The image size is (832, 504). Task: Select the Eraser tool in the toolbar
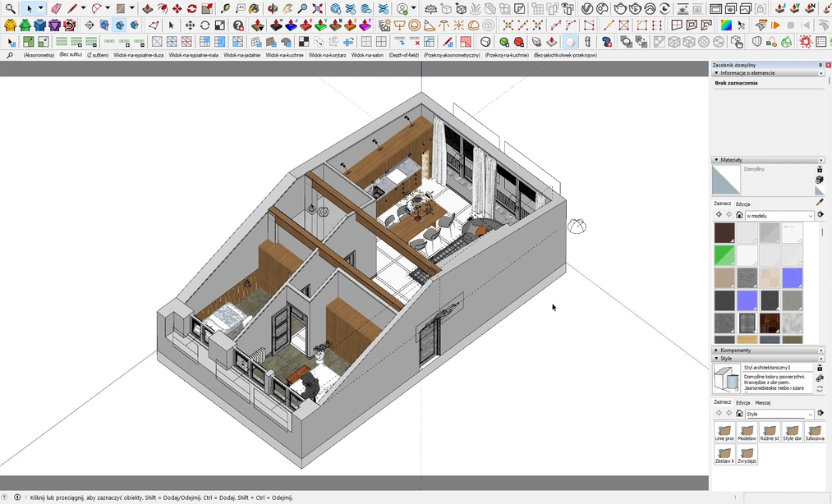[55, 8]
